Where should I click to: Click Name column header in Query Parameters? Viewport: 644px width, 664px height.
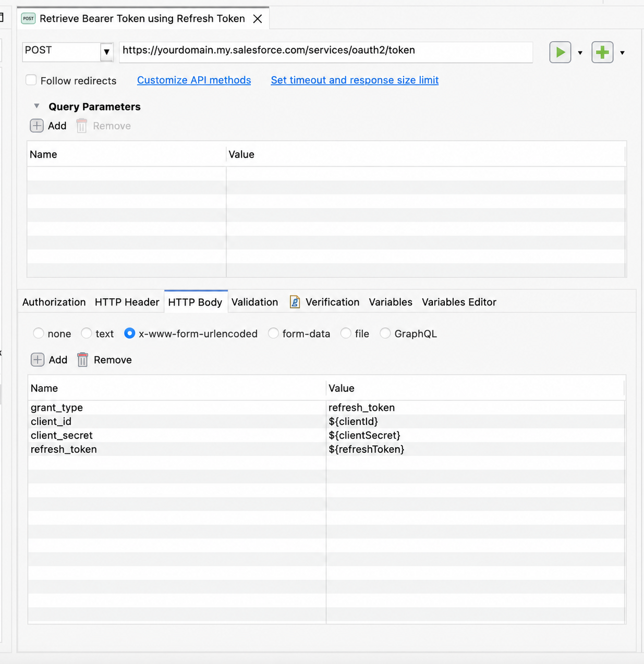coord(127,154)
